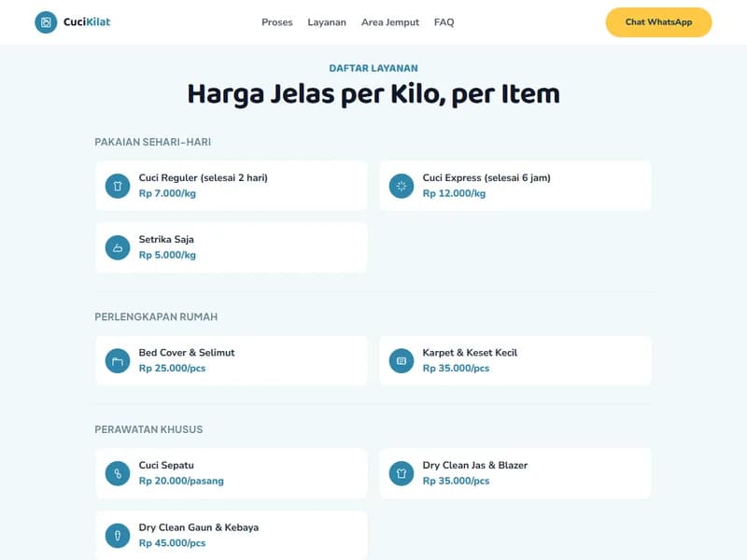This screenshot has width=747, height=560.
Task: Click the CuciKilat washing machine logo icon
Action: [46, 22]
